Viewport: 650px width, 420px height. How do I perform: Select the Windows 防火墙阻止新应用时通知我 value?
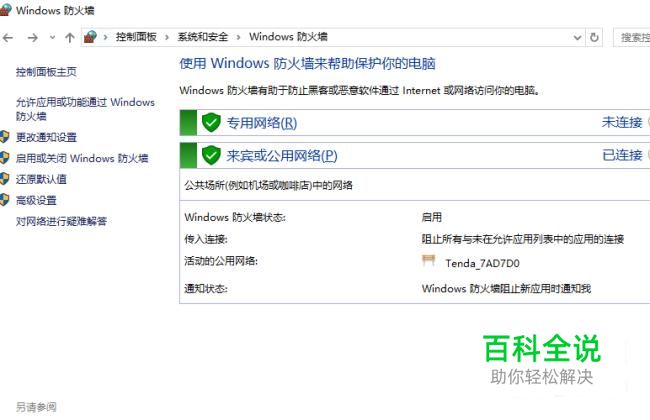click(x=506, y=289)
